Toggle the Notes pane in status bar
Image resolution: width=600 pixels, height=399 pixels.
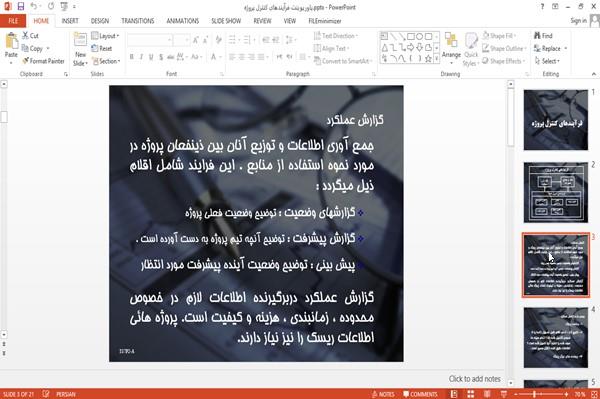pos(383,394)
